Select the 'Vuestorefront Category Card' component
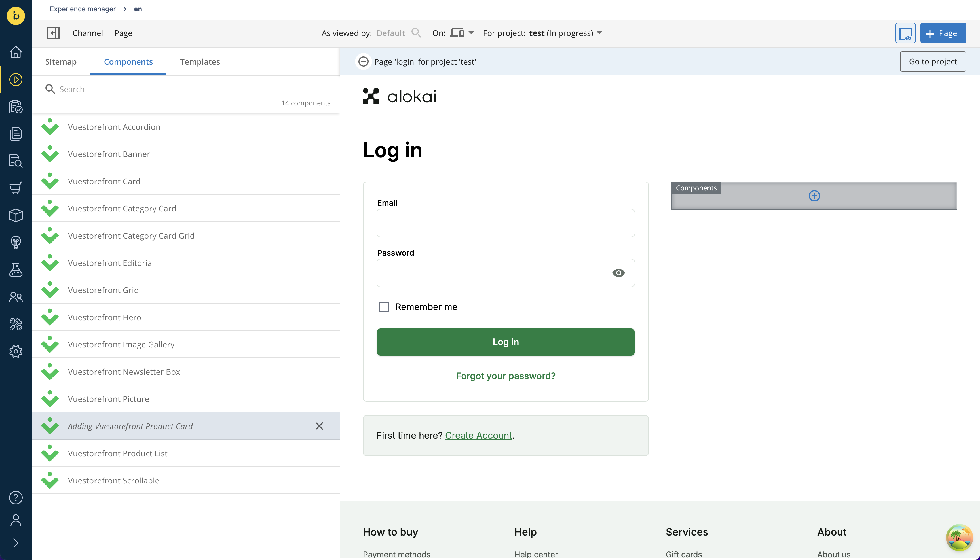 pos(186,209)
